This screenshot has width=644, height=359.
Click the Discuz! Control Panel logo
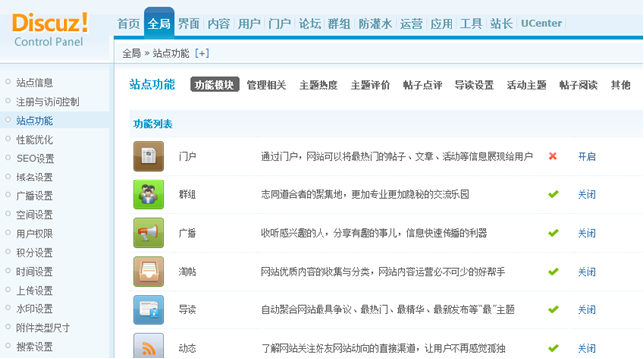pyautogui.click(x=50, y=29)
